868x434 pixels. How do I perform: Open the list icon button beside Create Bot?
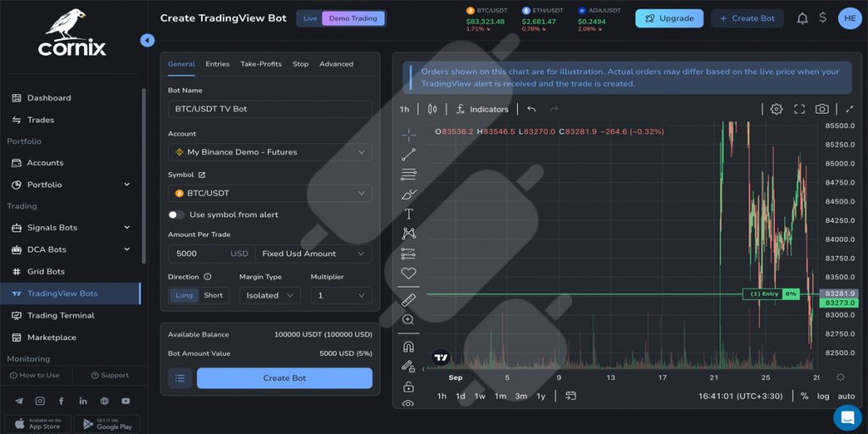[180, 378]
